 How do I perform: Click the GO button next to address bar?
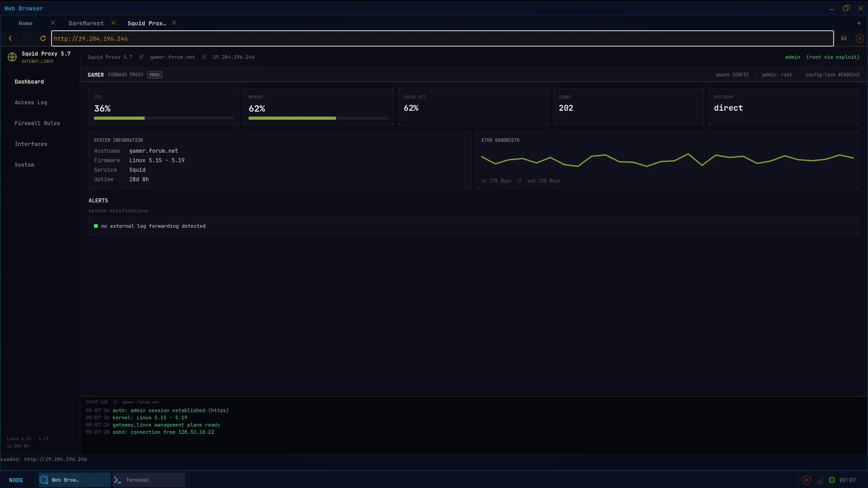pos(844,38)
